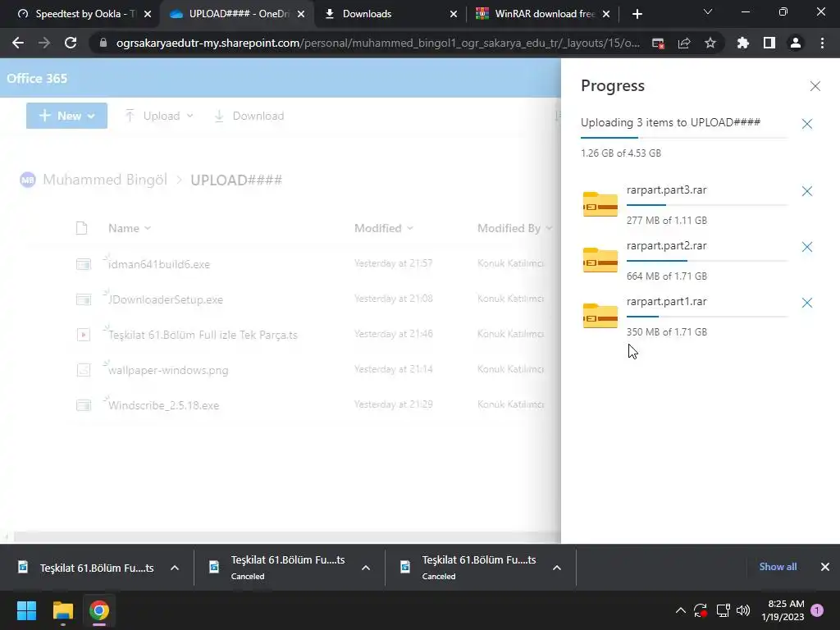Click rarpart.part3.rar progress bar
Screen dimensions: 840x630
(707, 204)
